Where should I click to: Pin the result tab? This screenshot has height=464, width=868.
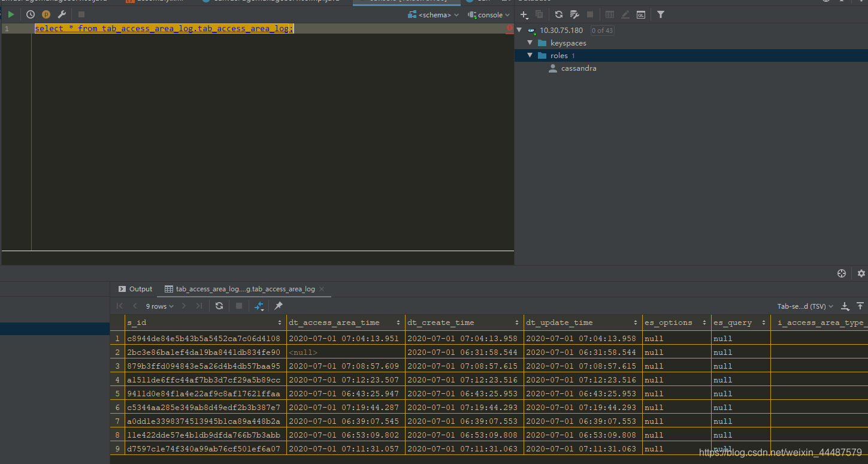(x=279, y=306)
